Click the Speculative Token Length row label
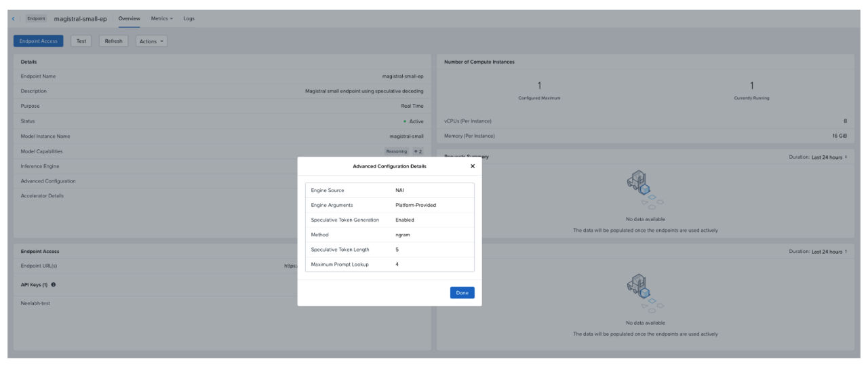This screenshot has height=367, width=868. point(341,250)
